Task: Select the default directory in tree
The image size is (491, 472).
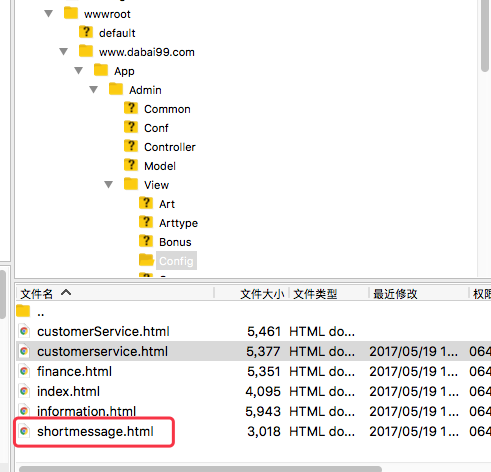Action: point(117,33)
